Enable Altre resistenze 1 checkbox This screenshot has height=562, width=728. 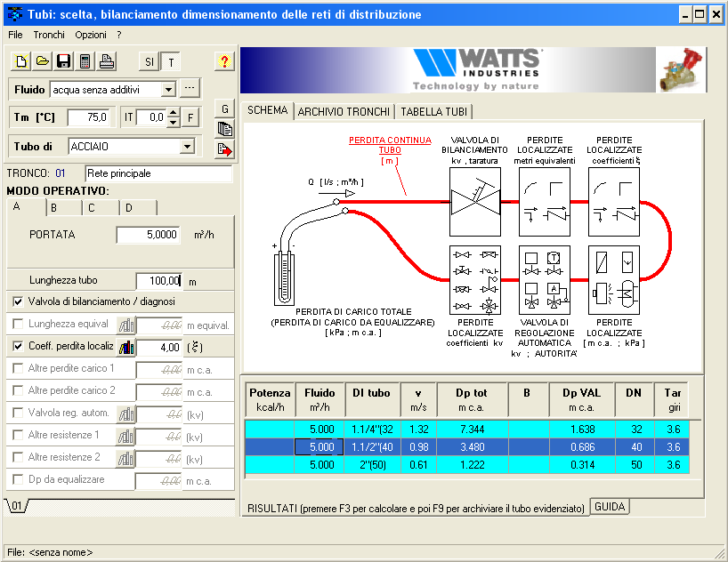pos(18,436)
